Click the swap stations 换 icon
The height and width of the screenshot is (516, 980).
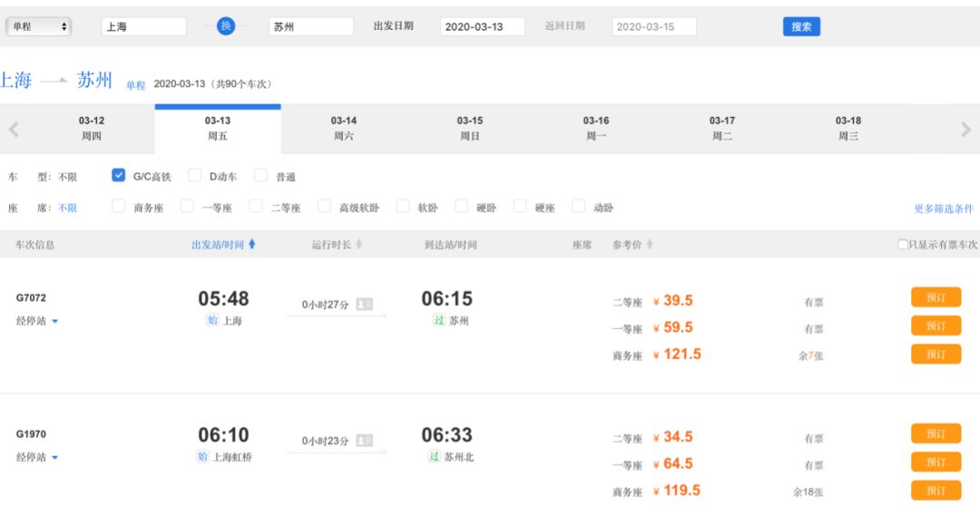[226, 26]
